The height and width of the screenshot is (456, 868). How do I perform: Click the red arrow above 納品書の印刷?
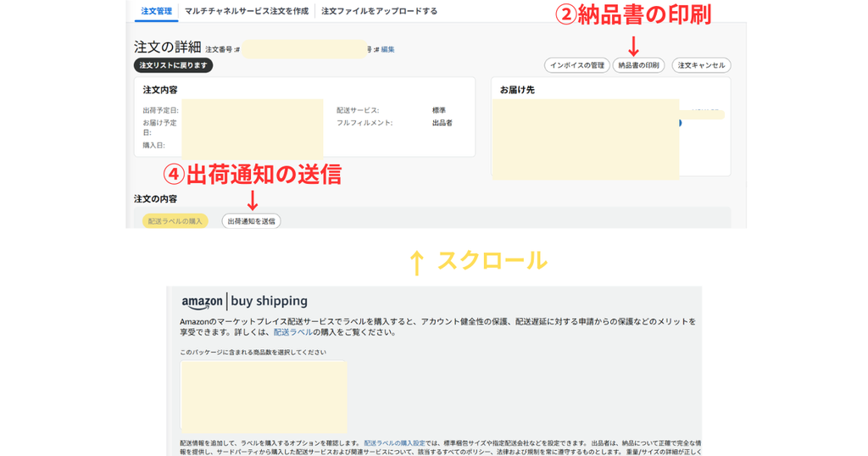click(633, 46)
